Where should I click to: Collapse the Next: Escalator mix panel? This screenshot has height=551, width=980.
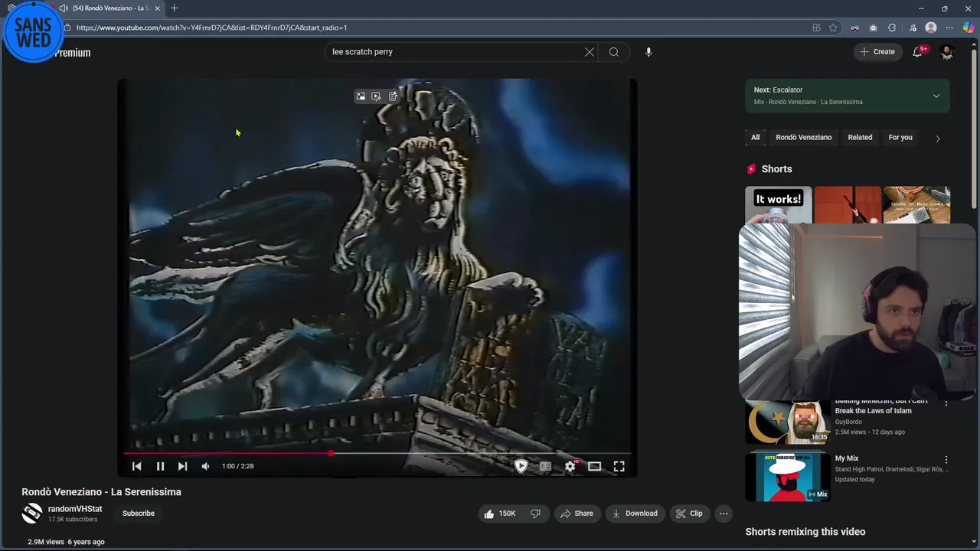[936, 96]
